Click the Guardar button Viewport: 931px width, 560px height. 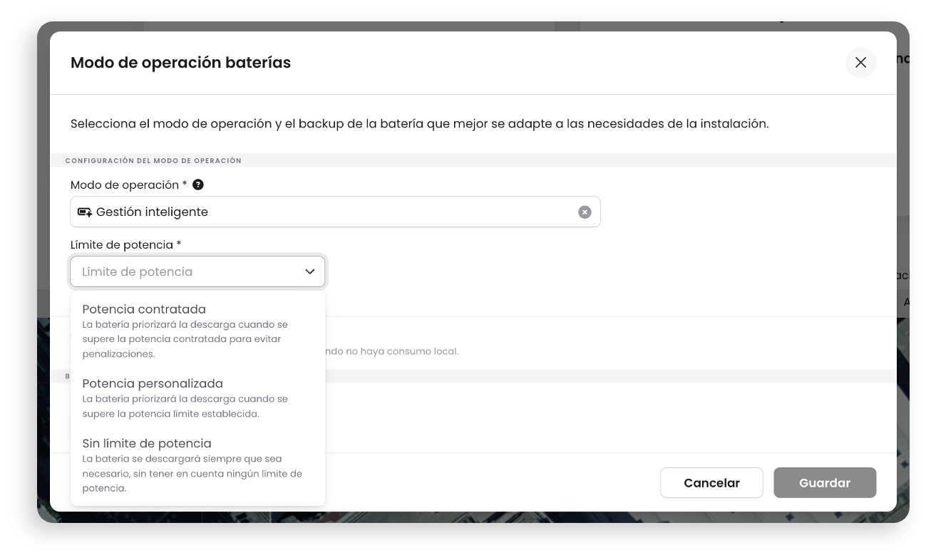pyautogui.click(x=825, y=483)
